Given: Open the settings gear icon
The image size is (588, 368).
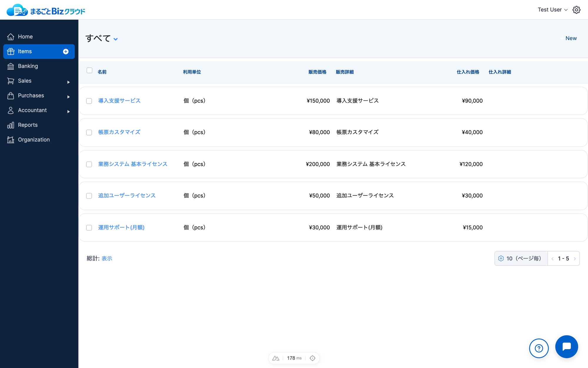Looking at the screenshot, I should tap(576, 10).
